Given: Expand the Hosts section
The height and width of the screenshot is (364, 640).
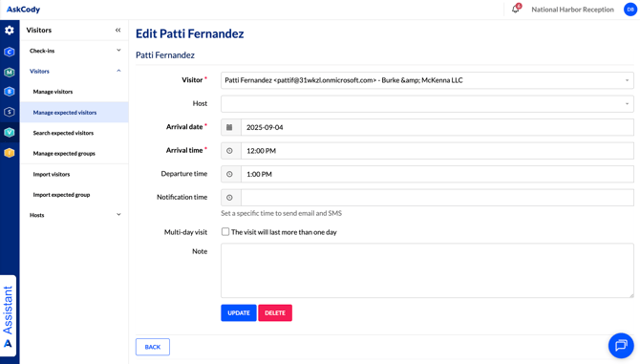Looking at the screenshot, I should click(75, 215).
